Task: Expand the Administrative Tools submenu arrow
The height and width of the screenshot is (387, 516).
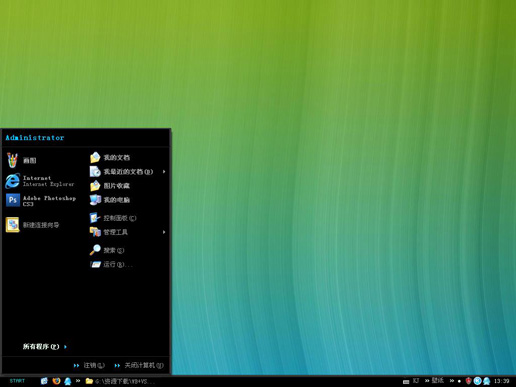Action: pos(164,232)
